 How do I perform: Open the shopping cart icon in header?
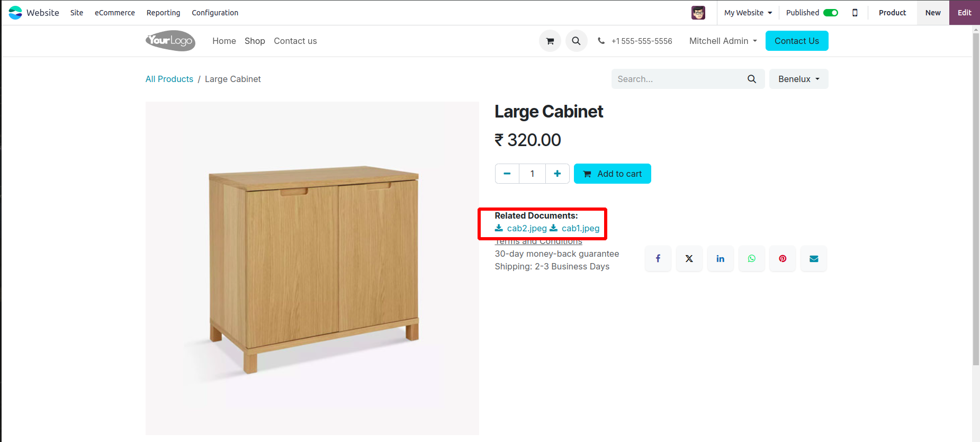[x=550, y=41]
